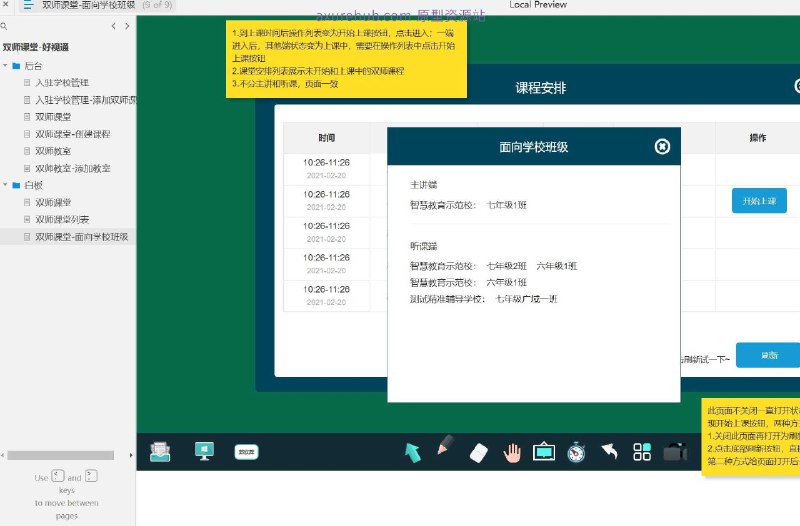This screenshot has width=800, height=526.
Task: Open the 入驻学校管理 page
Action: [x=62, y=83]
